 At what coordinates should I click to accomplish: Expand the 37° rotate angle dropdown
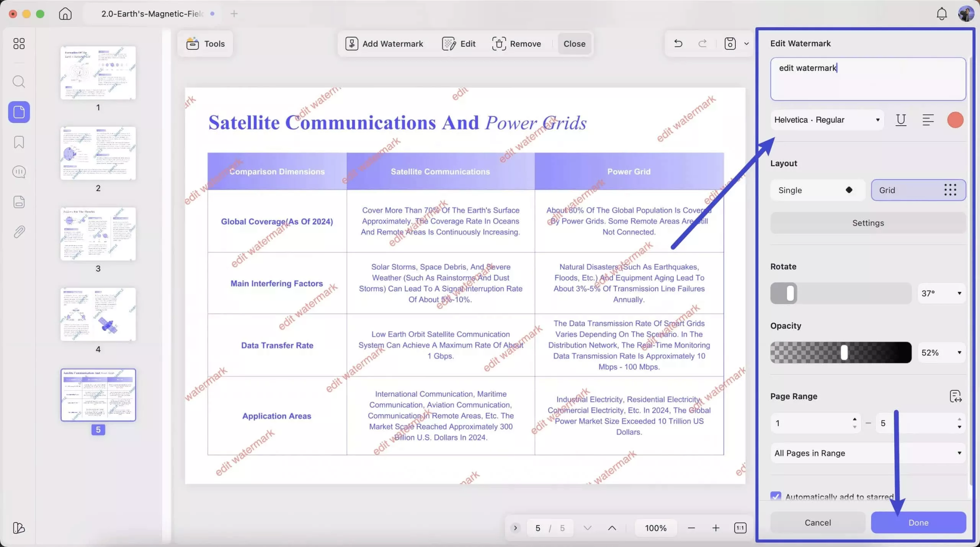(941, 293)
